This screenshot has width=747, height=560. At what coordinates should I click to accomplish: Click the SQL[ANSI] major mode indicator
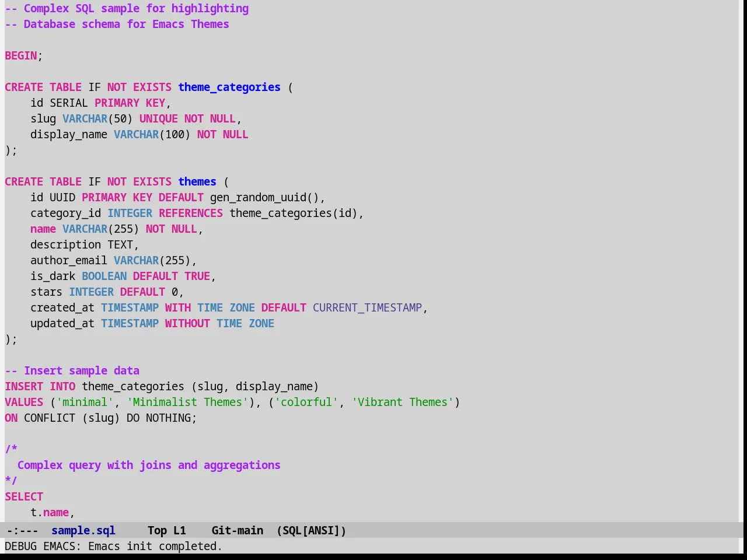pyautogui.click(x=312, y=530)
